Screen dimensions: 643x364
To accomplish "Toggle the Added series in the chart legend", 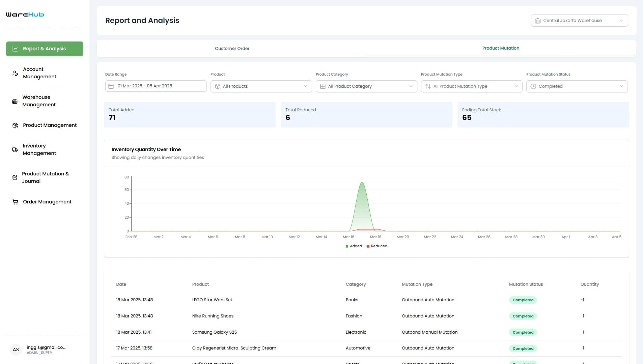I will (x=354, y=246).
